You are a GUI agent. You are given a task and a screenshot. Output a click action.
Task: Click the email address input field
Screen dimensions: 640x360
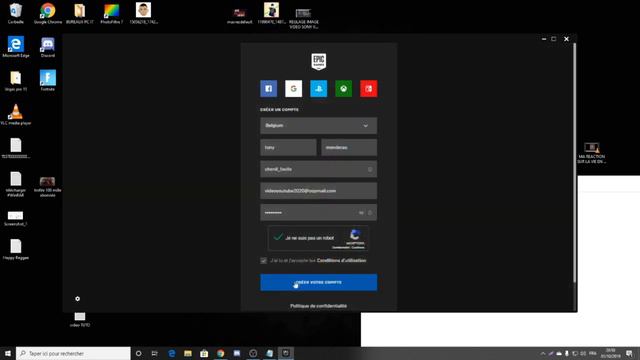318,191
